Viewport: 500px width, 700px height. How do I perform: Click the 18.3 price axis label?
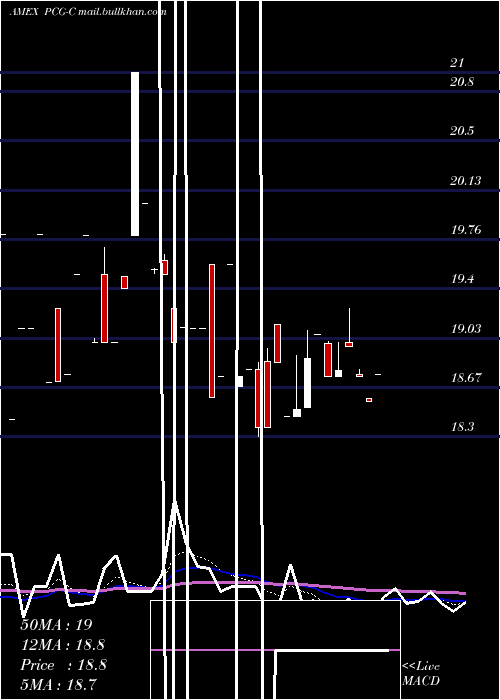point(462,427)
